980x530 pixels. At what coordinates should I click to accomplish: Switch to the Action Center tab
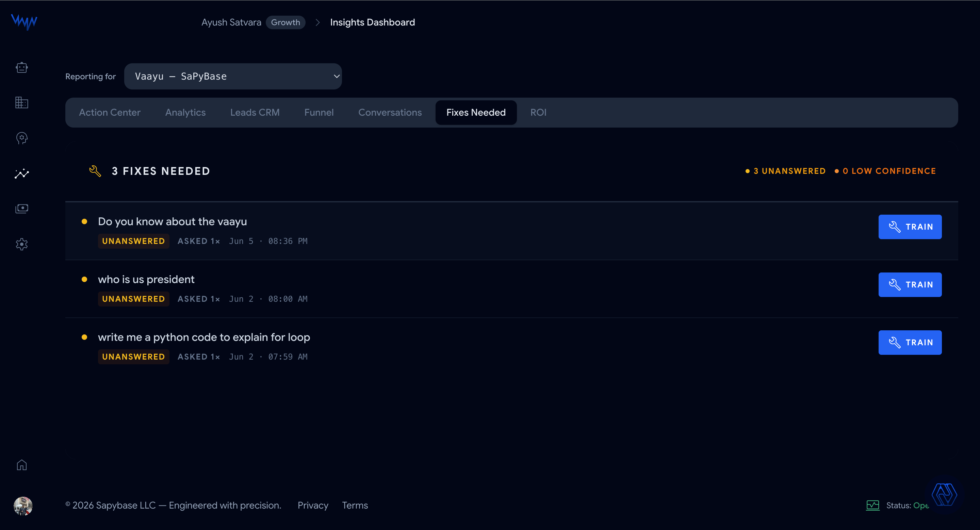click(110, 113)
